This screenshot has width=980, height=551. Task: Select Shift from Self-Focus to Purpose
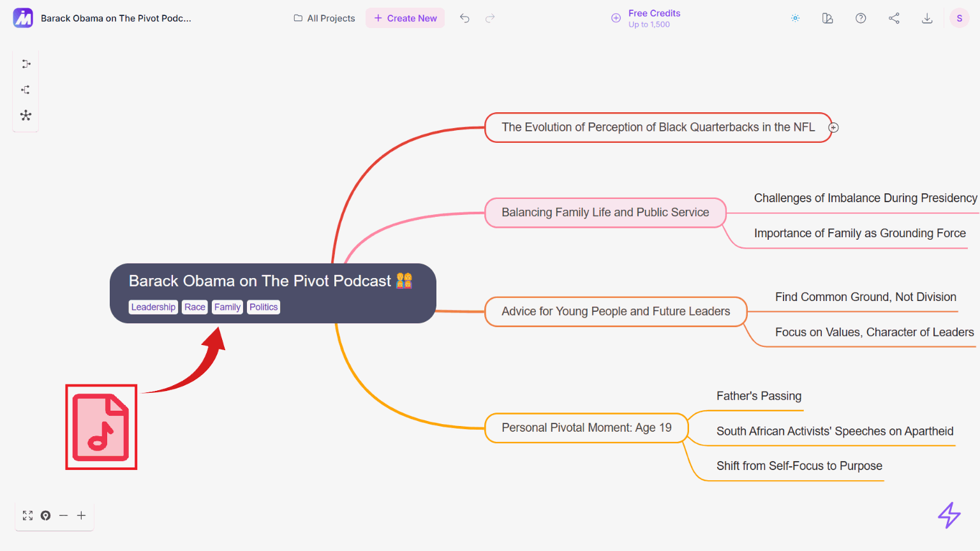click(799, 466)
